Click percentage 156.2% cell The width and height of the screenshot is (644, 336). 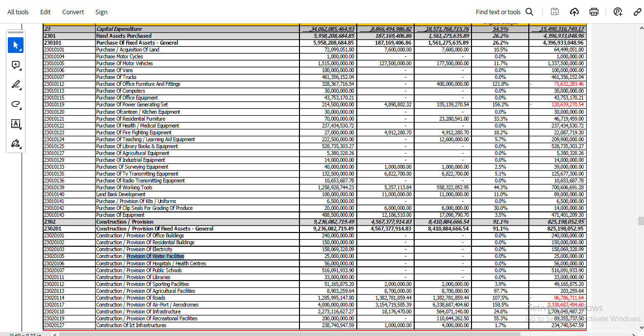[501, 104]
